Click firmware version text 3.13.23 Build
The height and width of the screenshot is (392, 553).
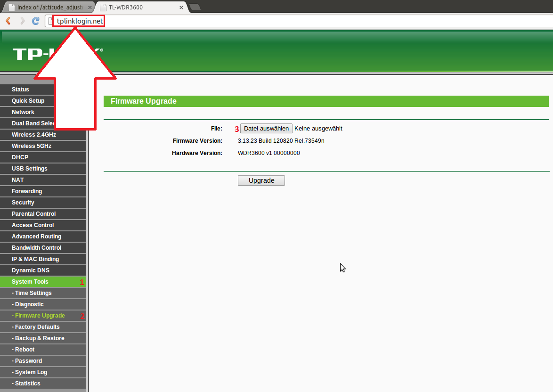[x=281, y=141]
